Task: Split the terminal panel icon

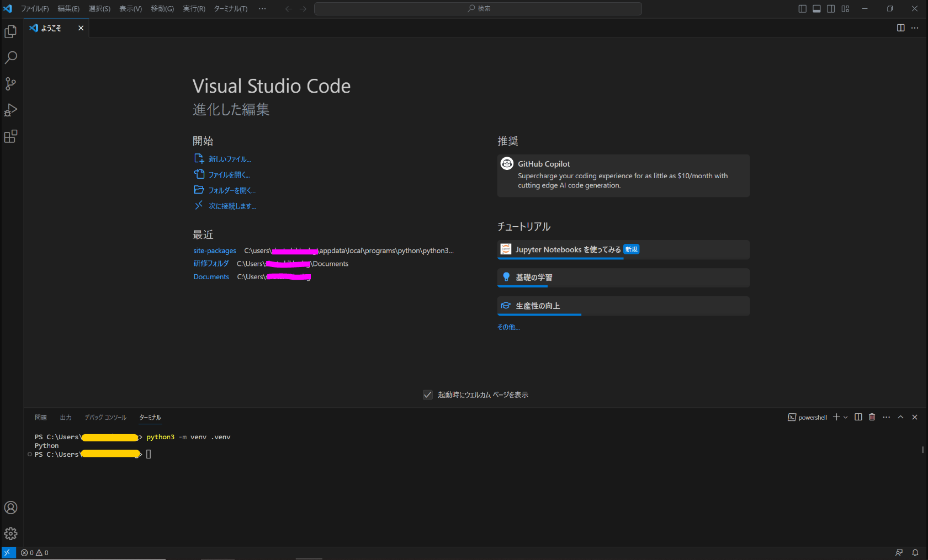Action: coord(858,417)
